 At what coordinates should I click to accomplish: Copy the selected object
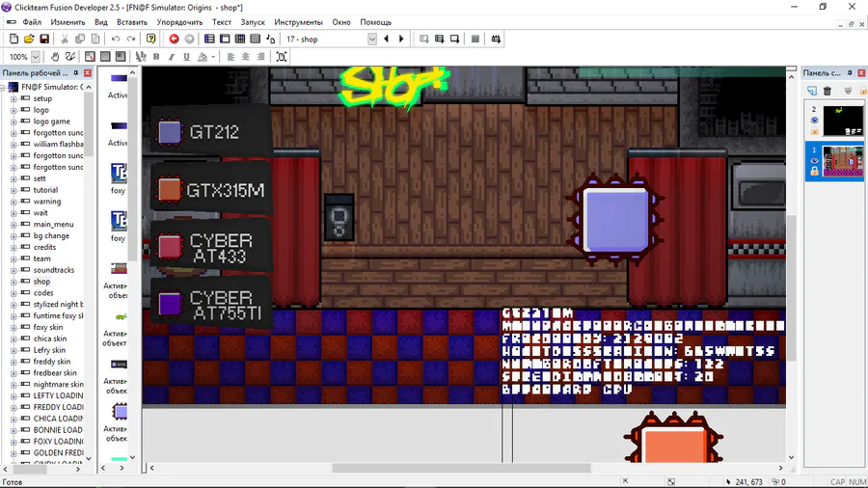(x=80, y=39)
